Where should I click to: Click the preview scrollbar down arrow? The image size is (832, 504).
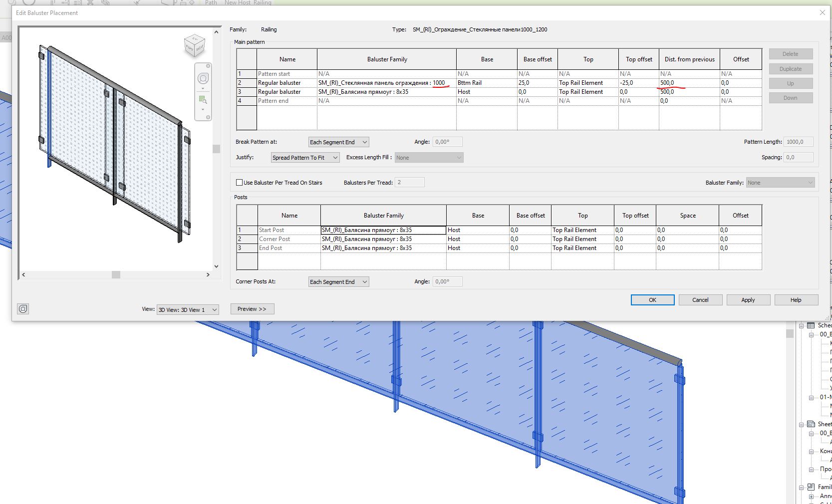pyautogui.click(x=216, y=266)
